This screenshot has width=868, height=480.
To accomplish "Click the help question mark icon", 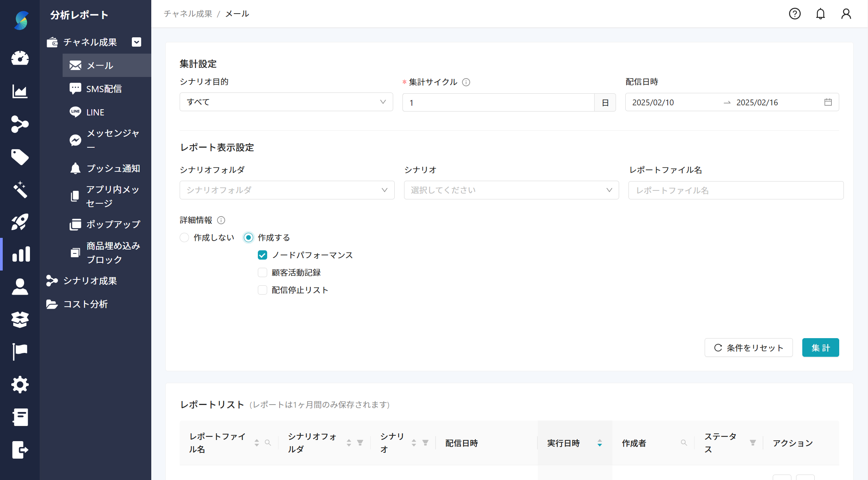I will pos(795,14).
